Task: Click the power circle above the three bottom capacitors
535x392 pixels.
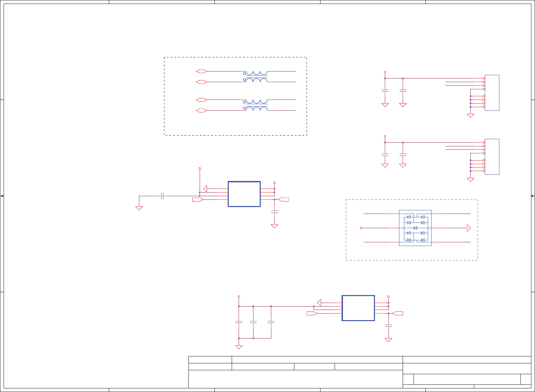Action: click(239, 297)
